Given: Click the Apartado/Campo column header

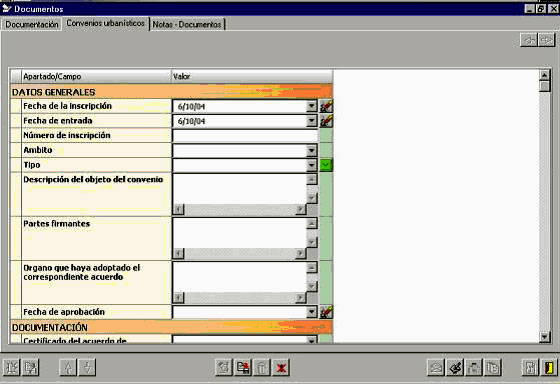Looking at the screenshot, I should [96, 76].
